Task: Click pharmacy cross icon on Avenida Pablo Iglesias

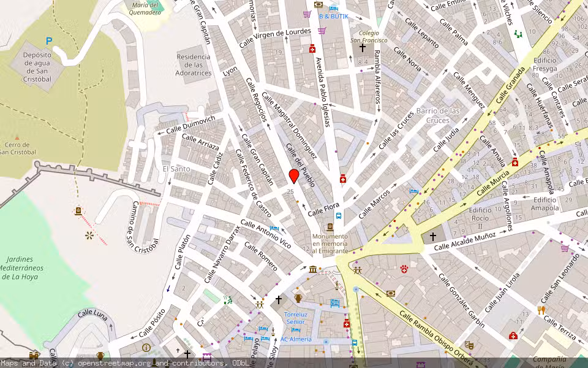Action: (x=344, y=178)
